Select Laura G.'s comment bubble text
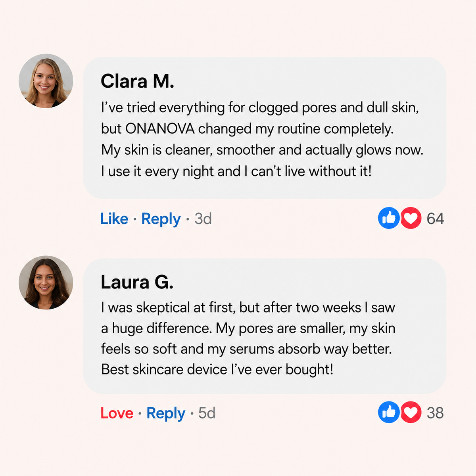Image resolution: width=476 pixels, height=476 pixels. [x=248, y=338]
